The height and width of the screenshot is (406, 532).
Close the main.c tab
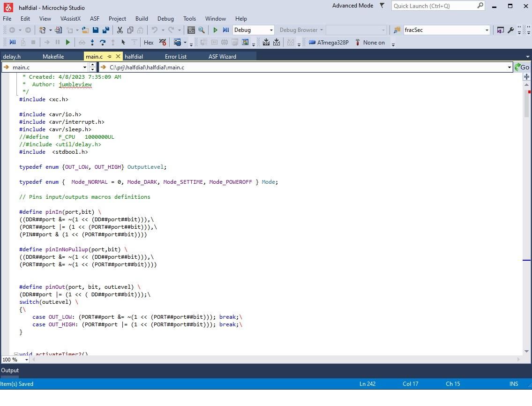[x=118, y=56]
